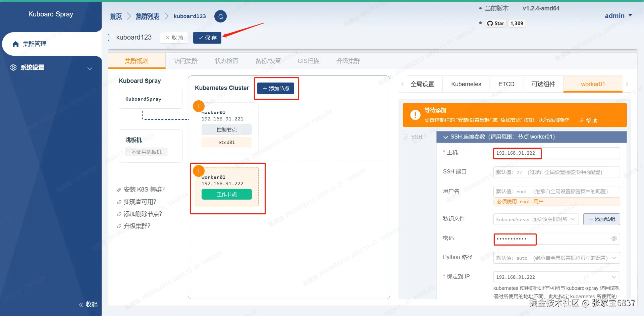644x316 pixels.
Task: Select the 控制节点 role tag
Action: click(226, 129)
